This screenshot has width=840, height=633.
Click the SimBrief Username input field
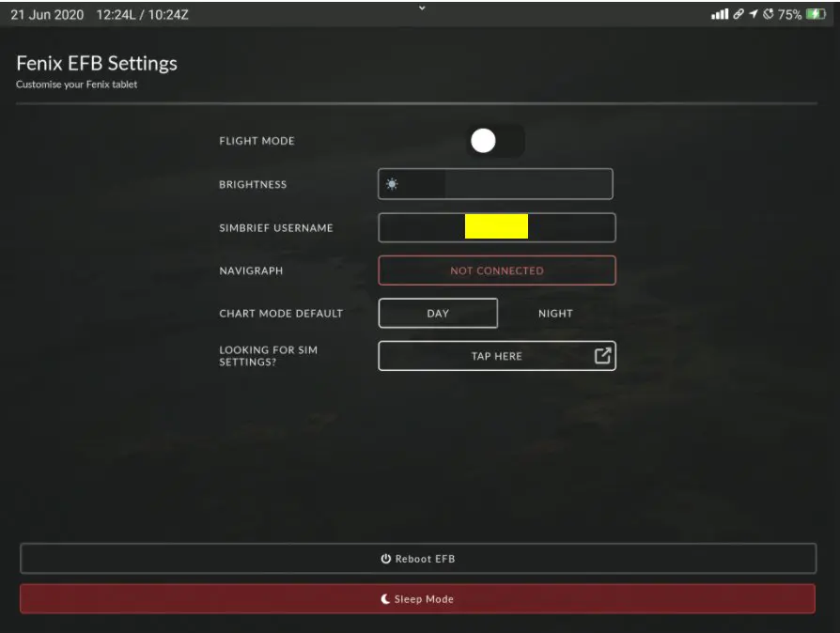pyautogui.click(x=497, y=227)
